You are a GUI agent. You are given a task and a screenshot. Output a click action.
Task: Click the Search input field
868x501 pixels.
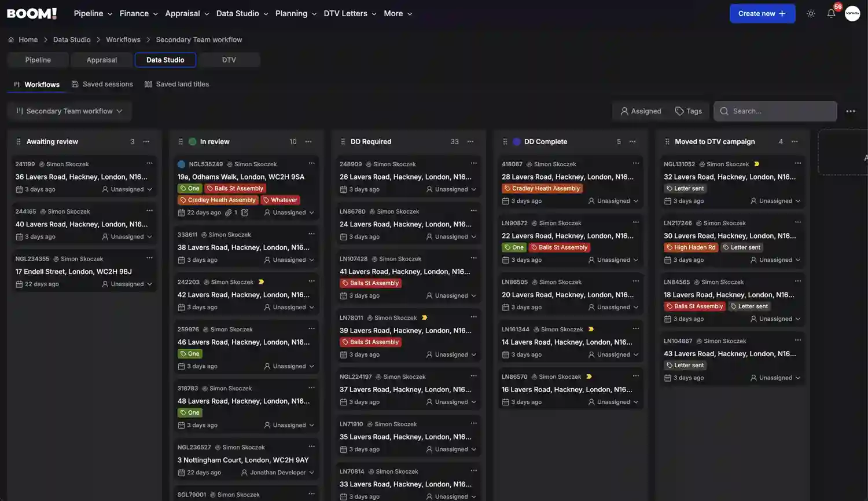click(x=775, y=111)
